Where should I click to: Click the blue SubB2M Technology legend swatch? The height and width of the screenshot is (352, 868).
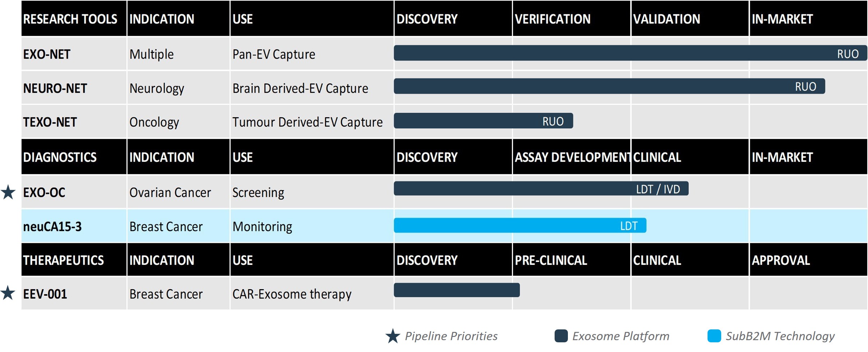pos(714,336)
